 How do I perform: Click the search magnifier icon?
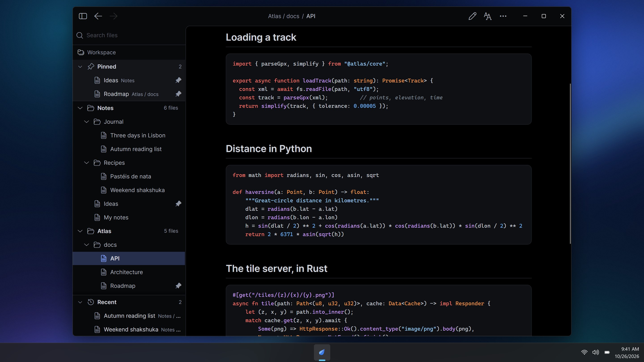80,35
